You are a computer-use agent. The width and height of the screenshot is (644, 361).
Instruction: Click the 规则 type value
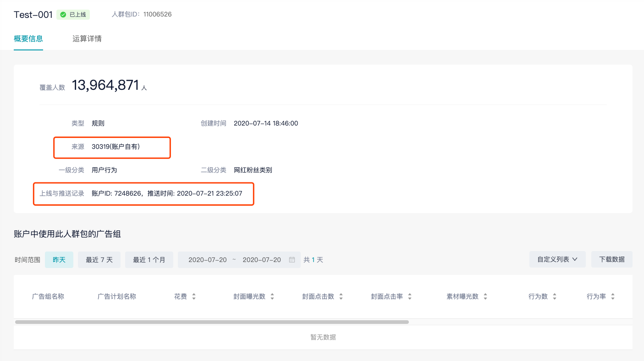tap(98, 123)
